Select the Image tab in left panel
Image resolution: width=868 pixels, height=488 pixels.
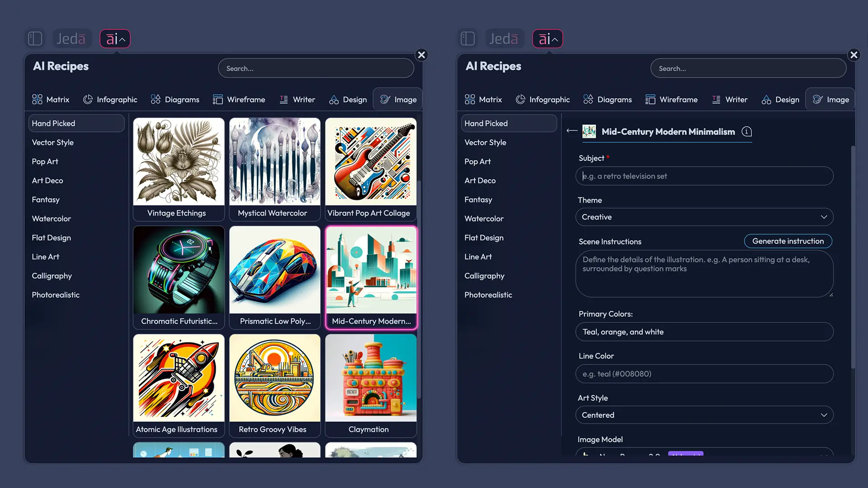point(398,99)
